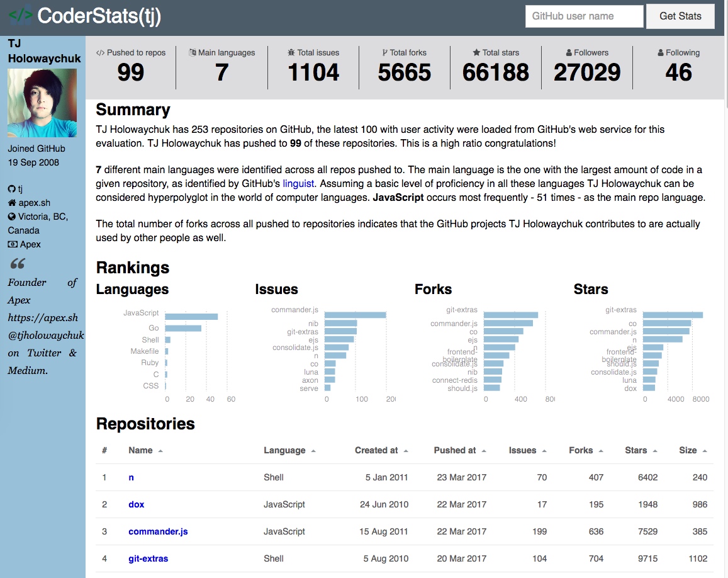Click the Summary heading
728x578 pixels.
(x=133, y=110)
